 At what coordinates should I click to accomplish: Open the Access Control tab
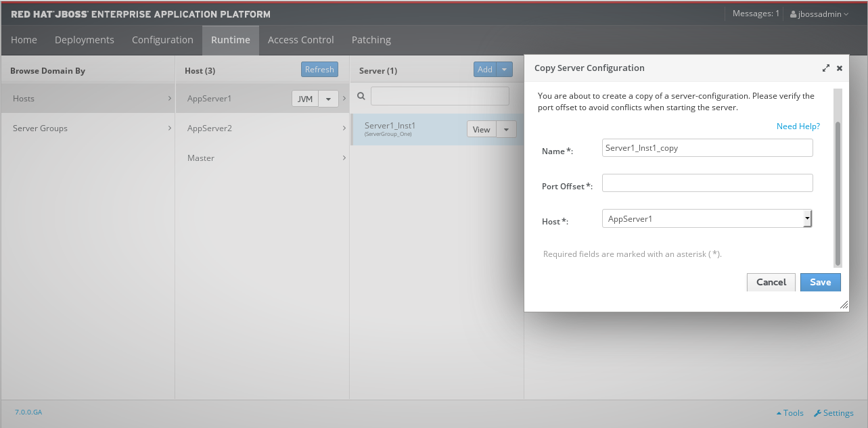click(x=300, y=40)
